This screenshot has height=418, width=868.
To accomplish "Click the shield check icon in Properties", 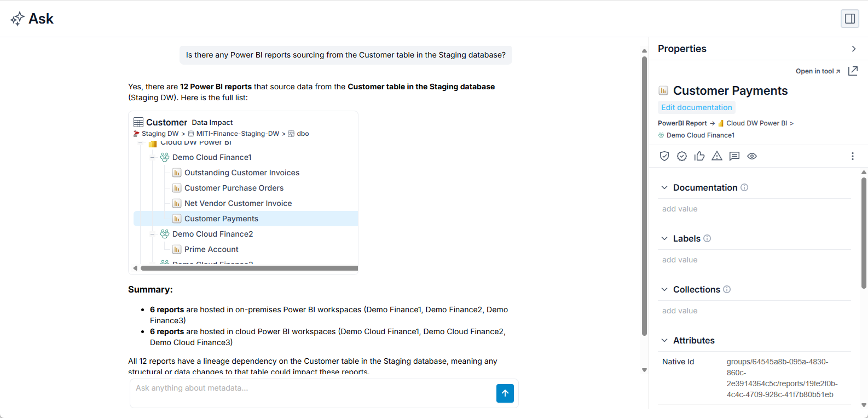I will (664, 156).
